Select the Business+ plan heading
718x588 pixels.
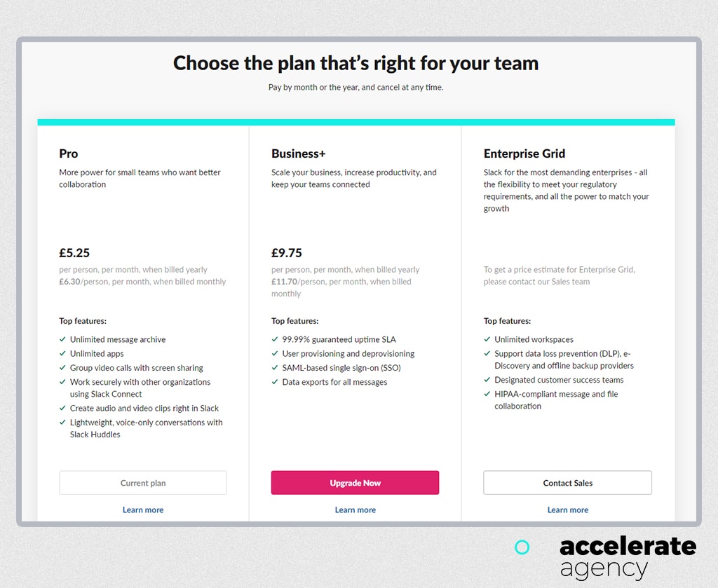299,153
